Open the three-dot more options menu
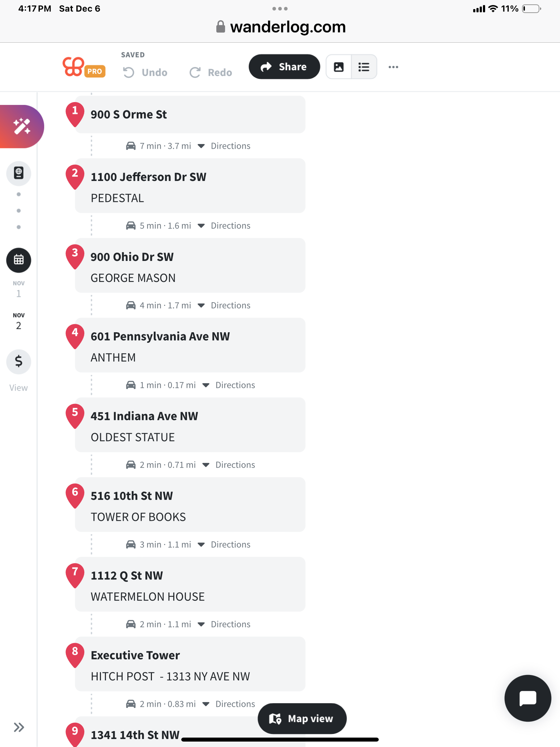Image resolution: width=560 pixels, height=747 pixels. (393, 67)
